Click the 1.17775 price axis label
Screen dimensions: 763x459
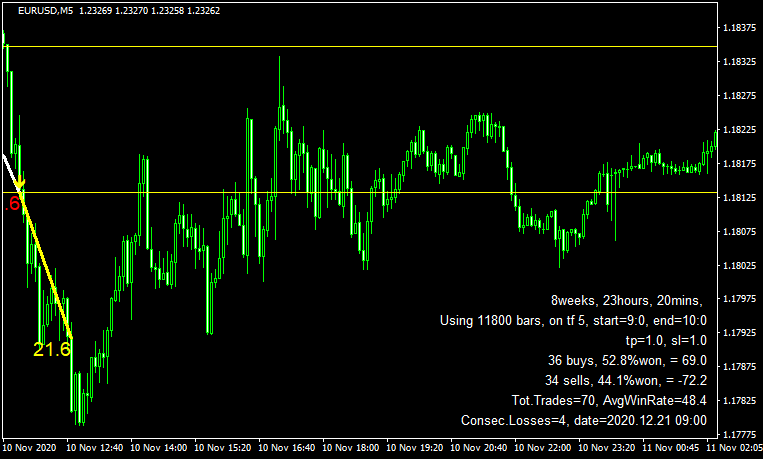pos(738,434)
